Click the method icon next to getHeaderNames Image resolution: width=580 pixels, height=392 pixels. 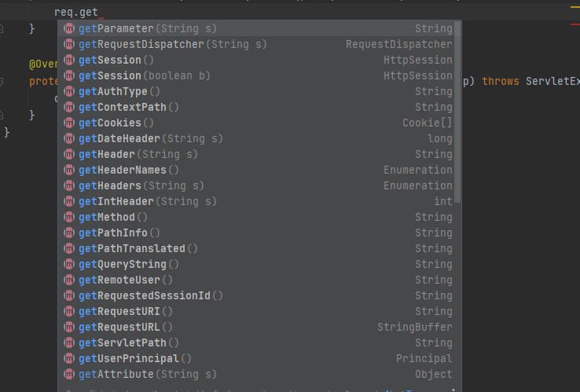[69, 170]
